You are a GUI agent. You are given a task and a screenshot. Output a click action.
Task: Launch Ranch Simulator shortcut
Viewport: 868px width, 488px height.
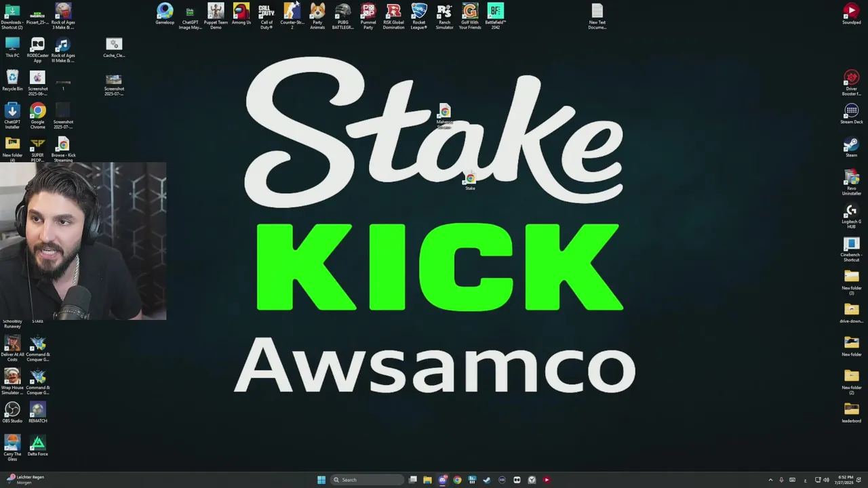(444, 16)
